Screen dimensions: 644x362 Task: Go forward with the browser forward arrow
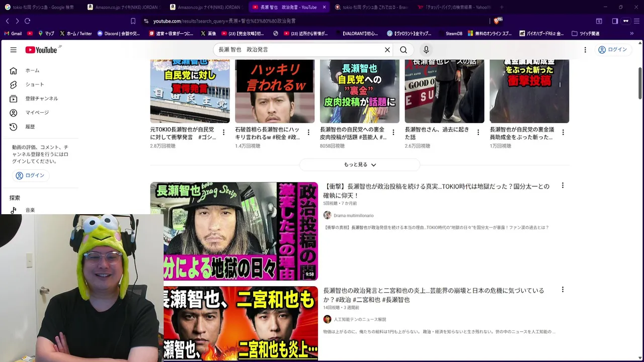(x=17, y=21)
